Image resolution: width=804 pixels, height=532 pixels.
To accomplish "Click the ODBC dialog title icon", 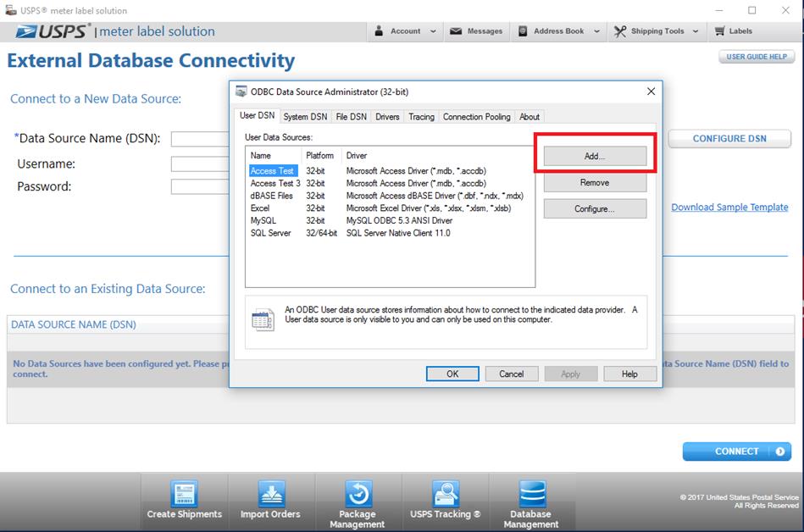I will [241, 91].
